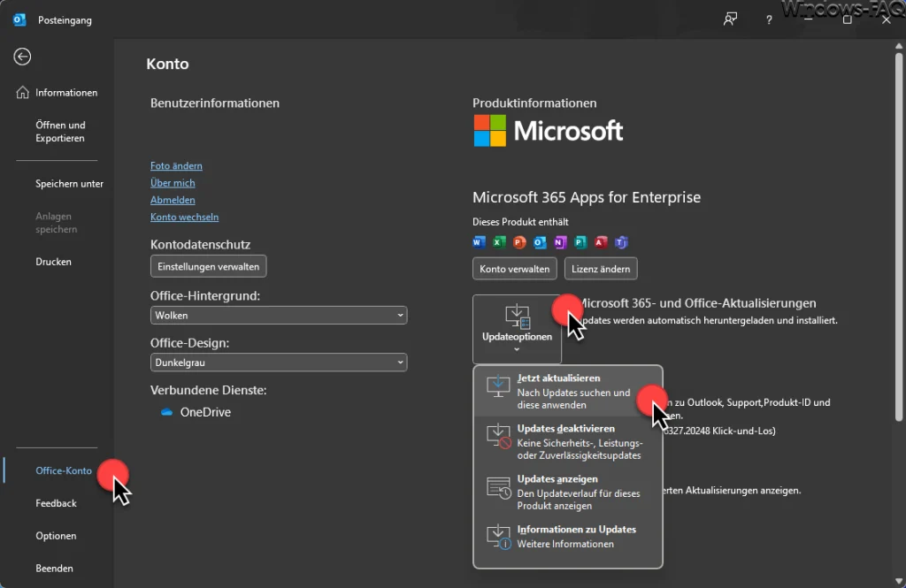The width and height of the screenshot is (906, 588).
Task: Expand the Updateoptionen dropdown button
Action: 517,329
